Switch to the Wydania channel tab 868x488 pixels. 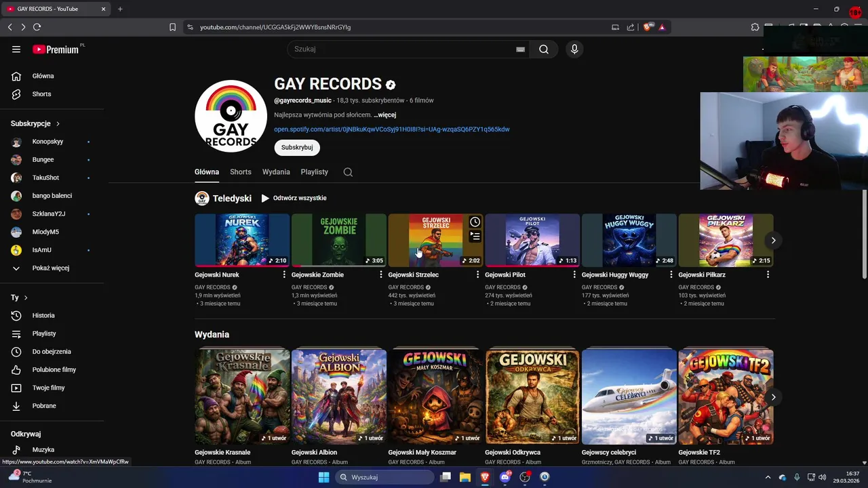coord(276,172)
